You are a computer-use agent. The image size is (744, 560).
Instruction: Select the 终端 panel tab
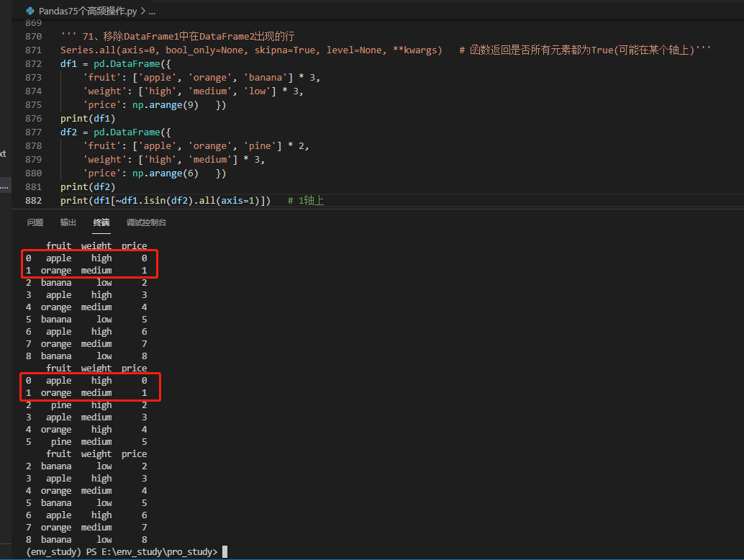[101, 222]
